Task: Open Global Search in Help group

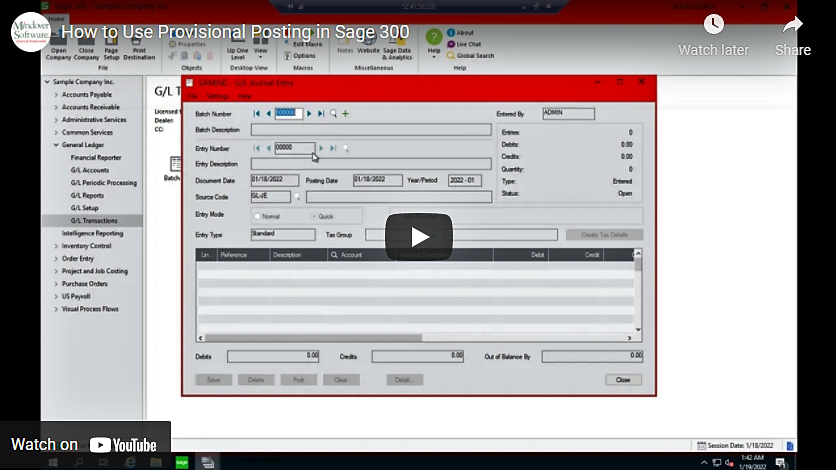Action: click(x=470, y=55)
